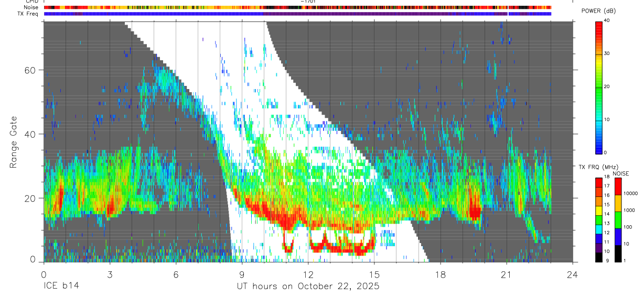
Task: Click the multicolored noise strip above the plot
Action: (297, 7)
